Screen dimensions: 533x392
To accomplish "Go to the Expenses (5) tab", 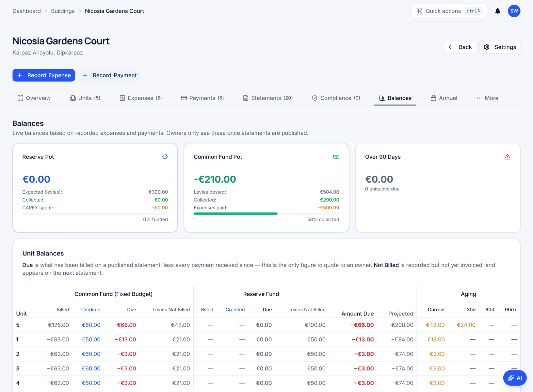I will click(x=140, y=98).
